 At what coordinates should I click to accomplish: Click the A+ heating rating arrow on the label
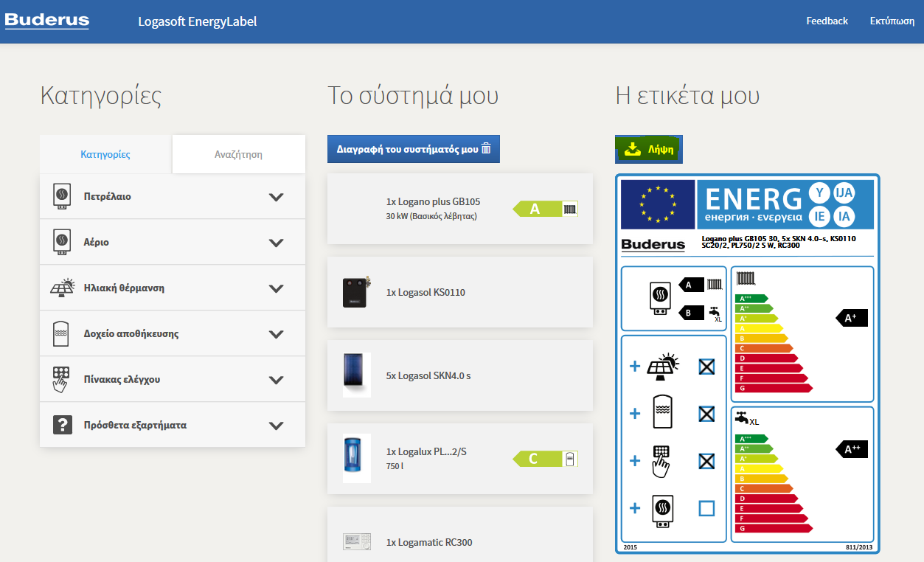click(852, 318)
